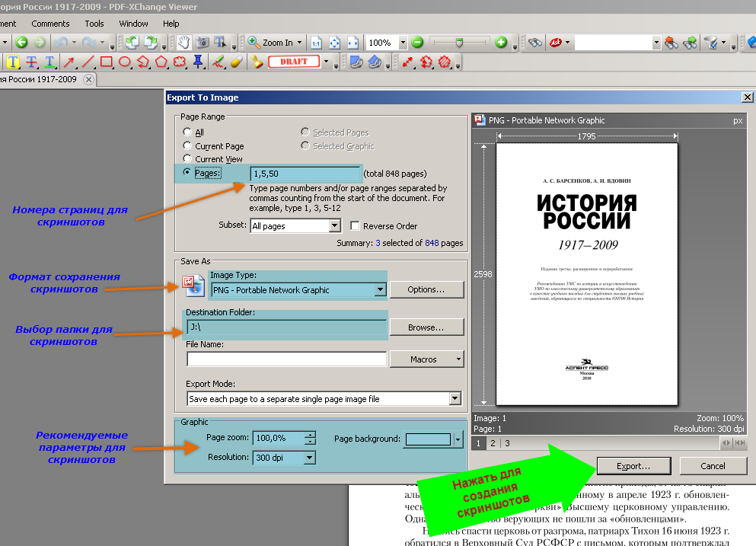
Task: Select the Selected Graphic radio button
Action: coord(305,145)
